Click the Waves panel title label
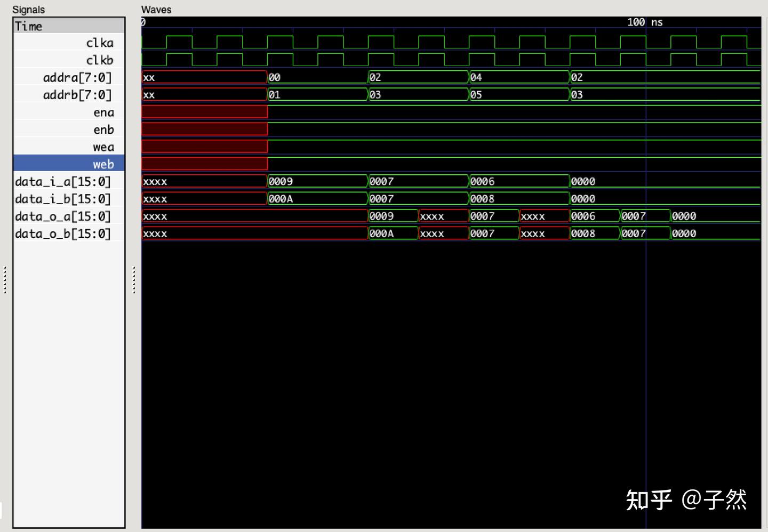This screenshot has width=768, height=532. [x=156, y=9]
